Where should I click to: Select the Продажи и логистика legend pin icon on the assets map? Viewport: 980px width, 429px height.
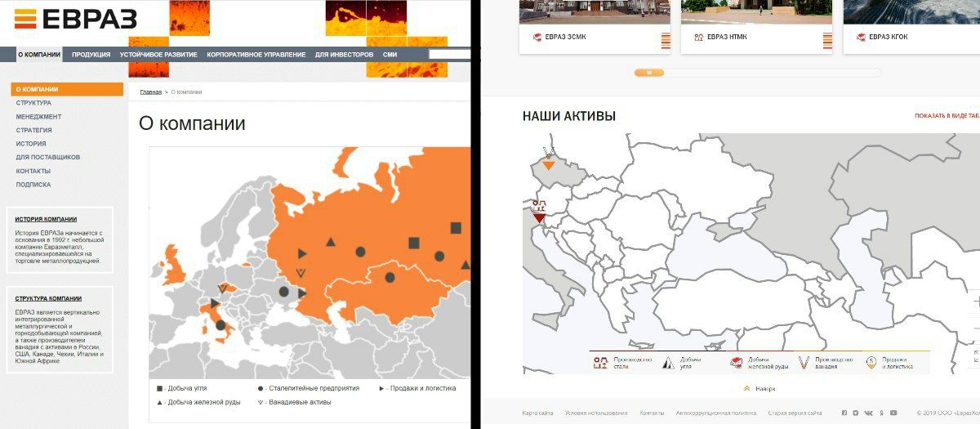(x=871, y=363)
